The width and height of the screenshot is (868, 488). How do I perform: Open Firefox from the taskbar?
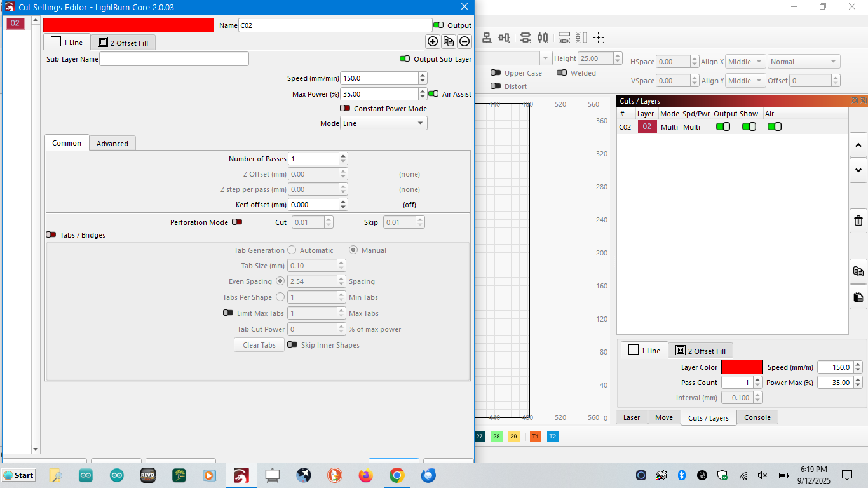pyautogui.click(x=365, y=475)
